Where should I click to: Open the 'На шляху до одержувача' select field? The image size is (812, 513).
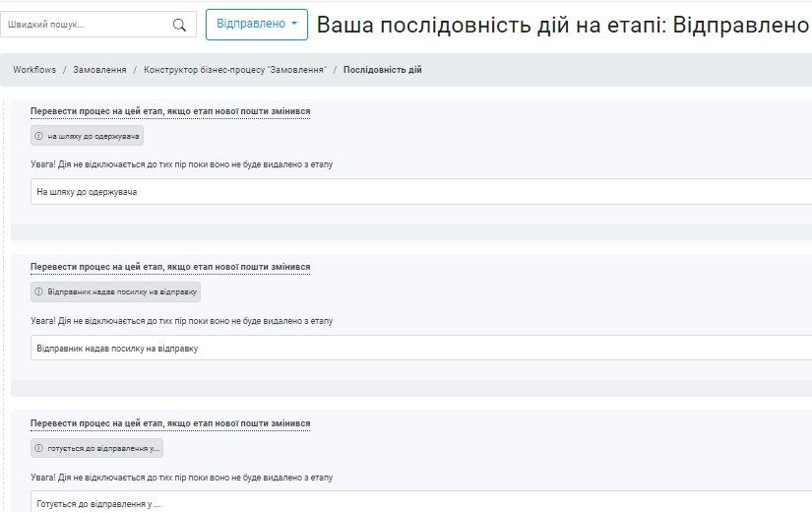421,192
